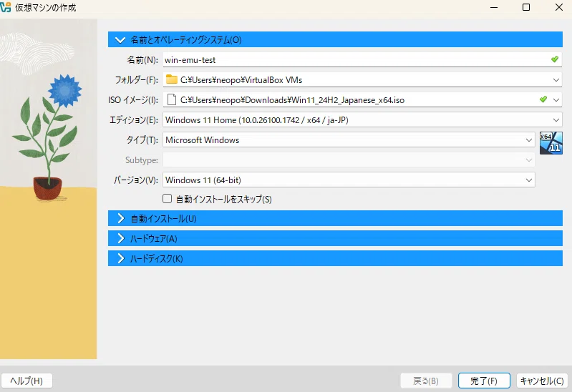Click the キャンセル(C) cancel button
The height and width of the screenshot is (392, 572).
coord(542,381)
